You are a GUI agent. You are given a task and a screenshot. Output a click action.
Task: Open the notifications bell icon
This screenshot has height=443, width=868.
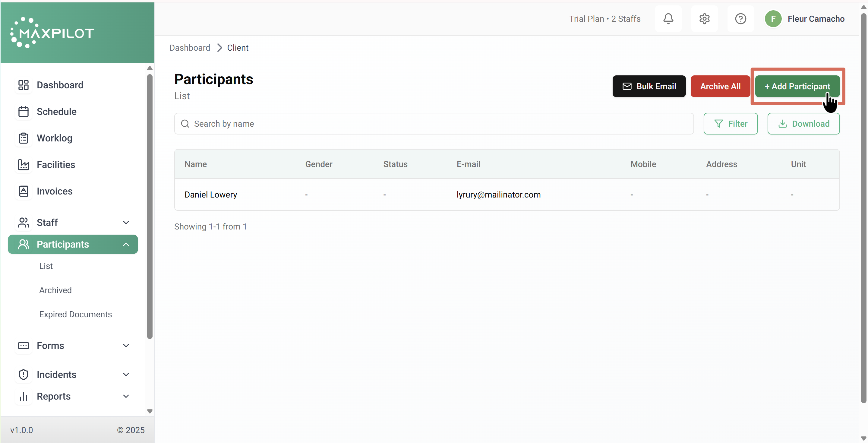(x=668, y=19)
